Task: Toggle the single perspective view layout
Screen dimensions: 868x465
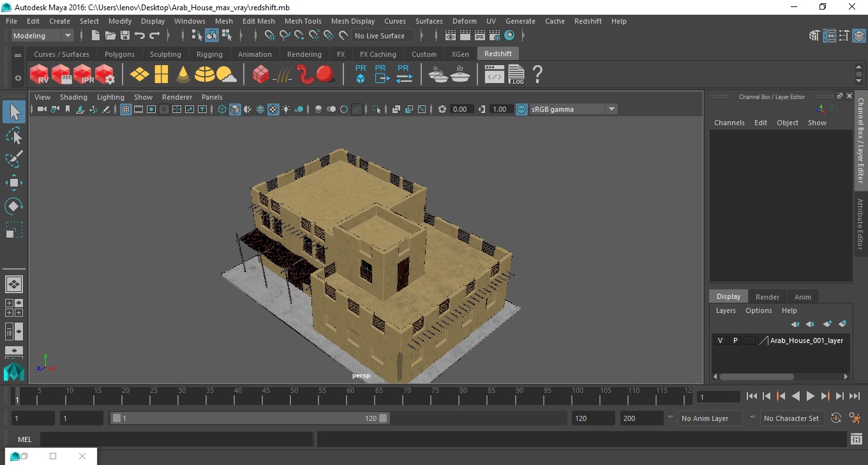Action: (14, 284)
